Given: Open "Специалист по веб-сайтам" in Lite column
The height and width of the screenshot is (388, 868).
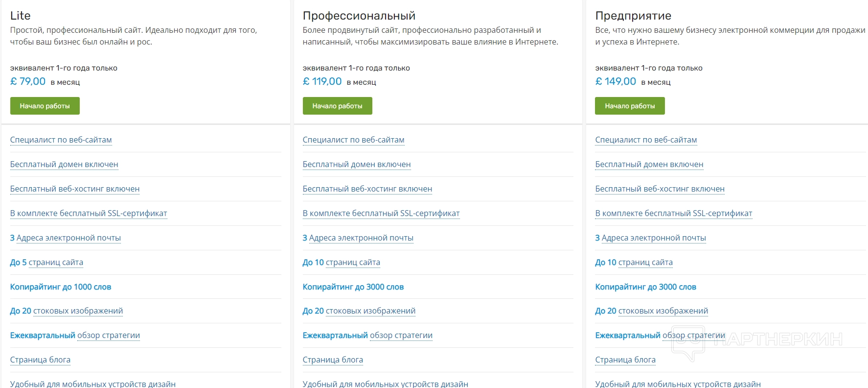Looking at the screenshot, I should pyautogui.click(x=61, y=140).
